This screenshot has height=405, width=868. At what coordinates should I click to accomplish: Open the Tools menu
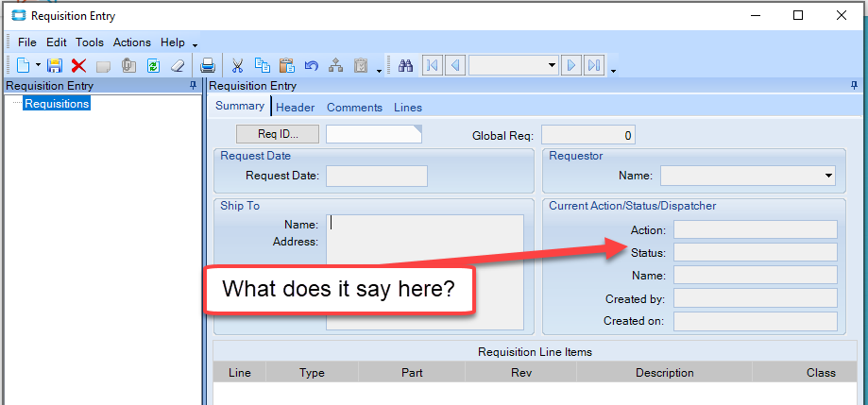coord(90,42)
